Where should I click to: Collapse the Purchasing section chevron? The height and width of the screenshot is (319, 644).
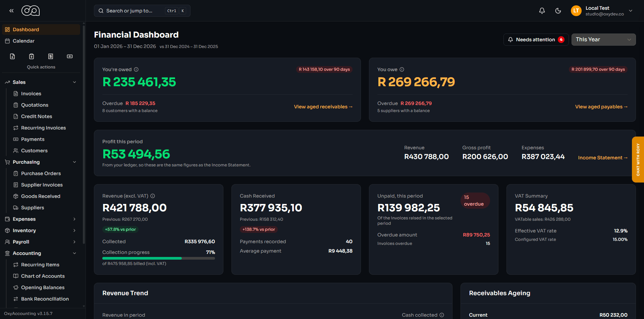tap(74, 162)
